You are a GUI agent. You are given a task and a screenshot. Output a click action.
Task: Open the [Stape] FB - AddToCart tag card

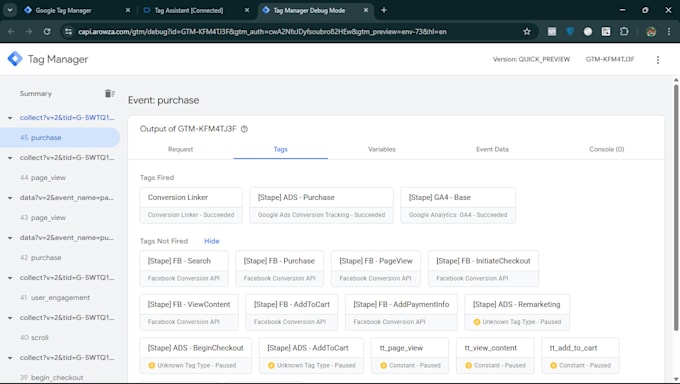[x=291, y=312]
